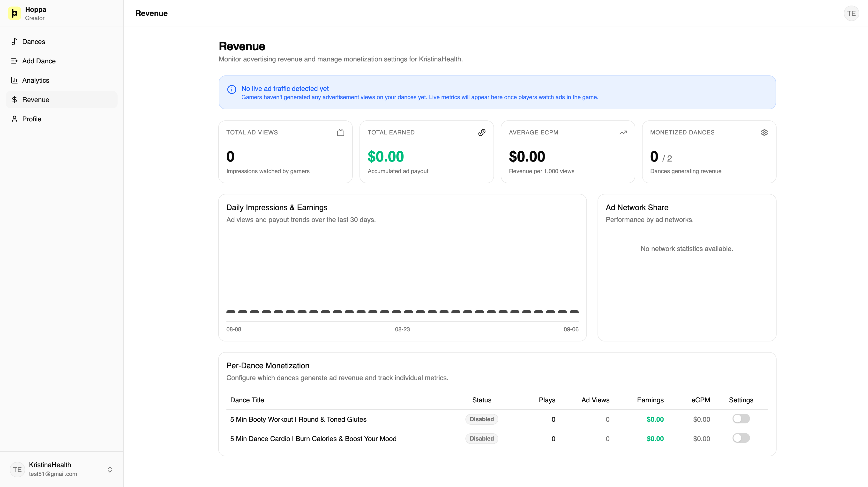Click the TE avatar in the top right
The height and width of the screenshot is (487, 868).
point(851,14)
